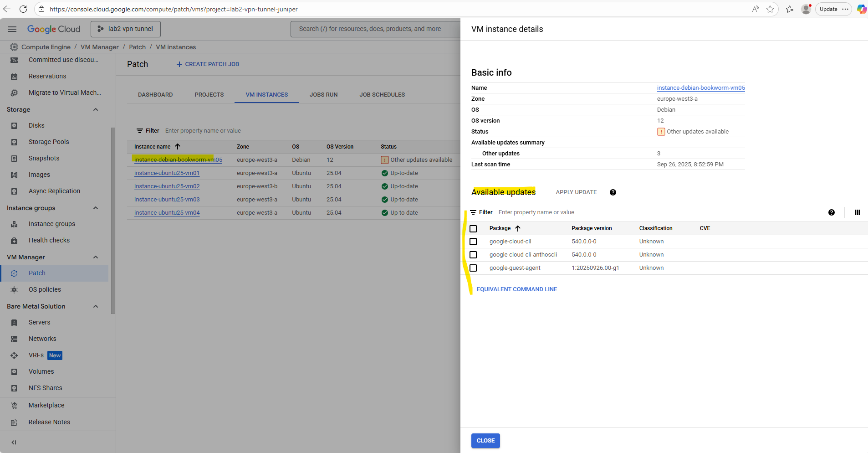This screenshot has width=868, height=453.
Task: Open the lab2-vpn-tunnel project selector
Action: 126,29
